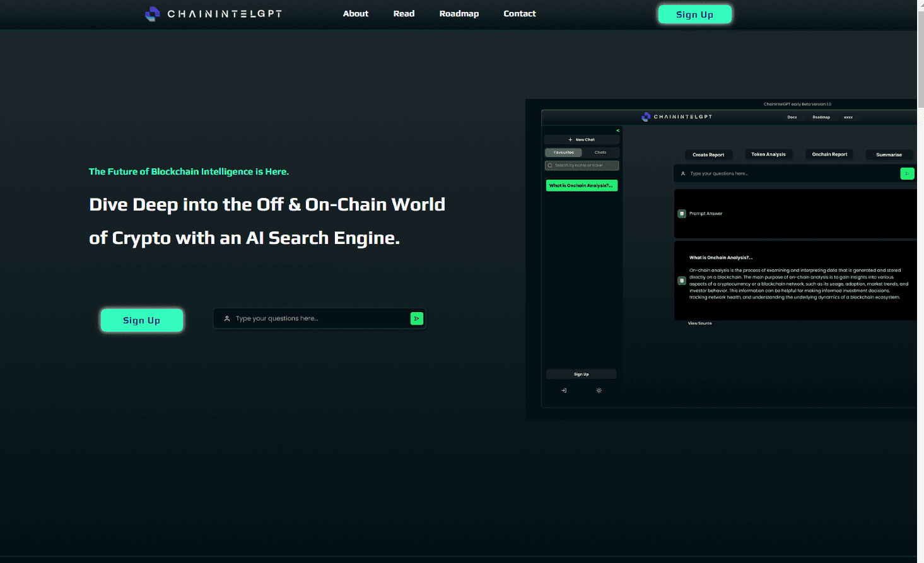Open the Read menu item
This screenshot has width=924, height=563.
pos(404,14)
